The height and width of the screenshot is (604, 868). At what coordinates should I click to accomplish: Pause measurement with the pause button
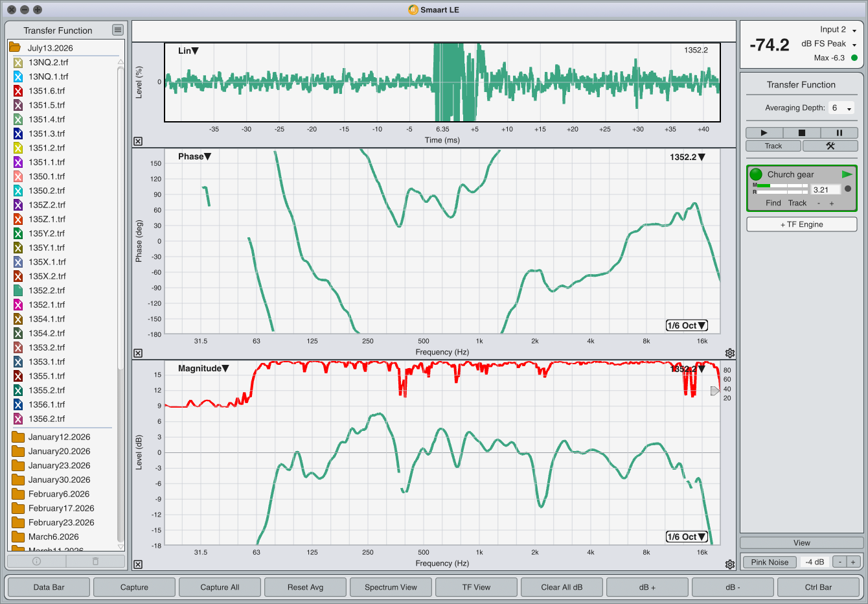click(839, 133)
